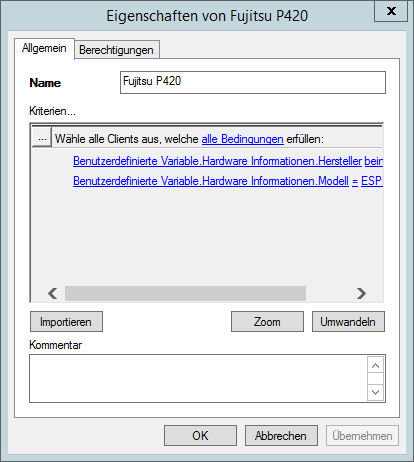Click the criteria scroll left arrow
Image resolution: width=414 pixels, height=462 pixels.
tap(53, 294)
